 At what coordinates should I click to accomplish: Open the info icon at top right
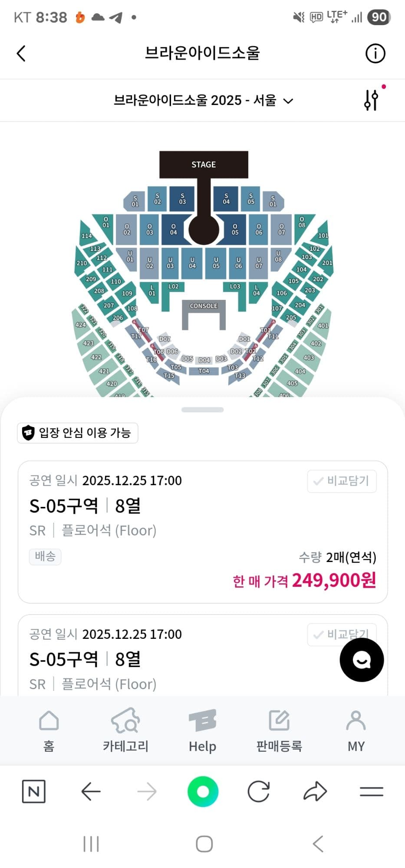coord(375,54)
